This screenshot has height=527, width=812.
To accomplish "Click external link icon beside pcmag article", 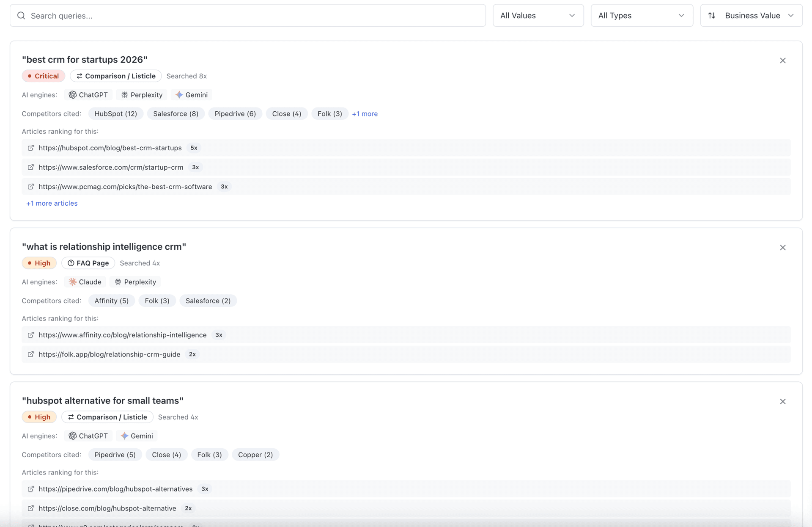I will tap(31, 187).
